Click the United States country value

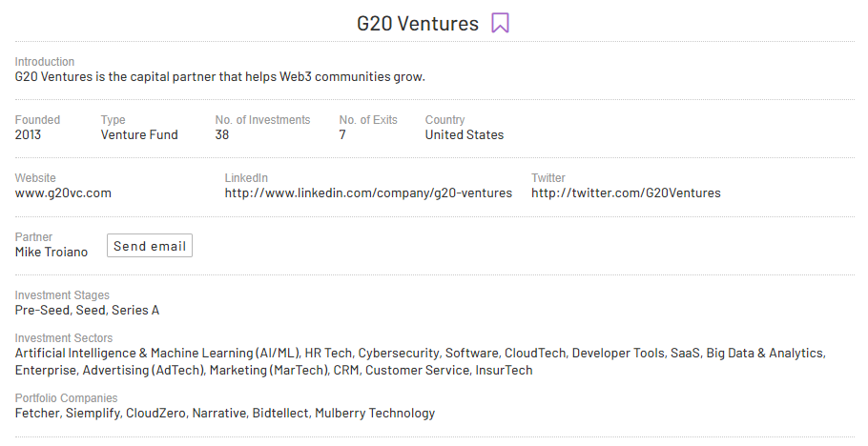tap(464, 135)
